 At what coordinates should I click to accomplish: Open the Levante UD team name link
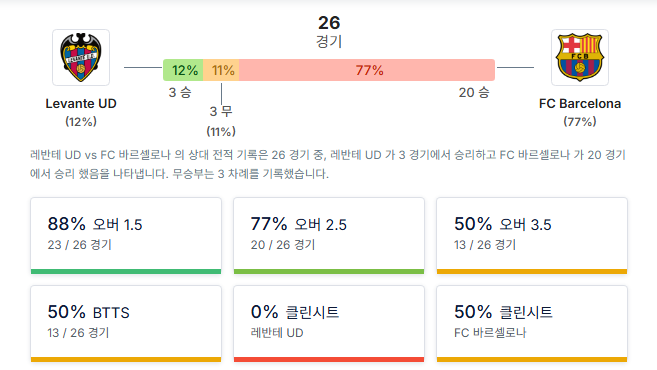(81, 103)
